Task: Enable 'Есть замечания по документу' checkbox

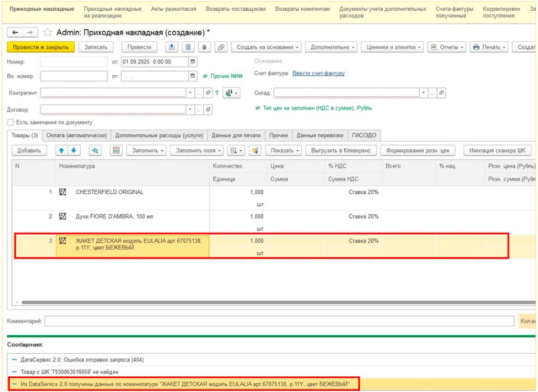Action: coord(11,122)
